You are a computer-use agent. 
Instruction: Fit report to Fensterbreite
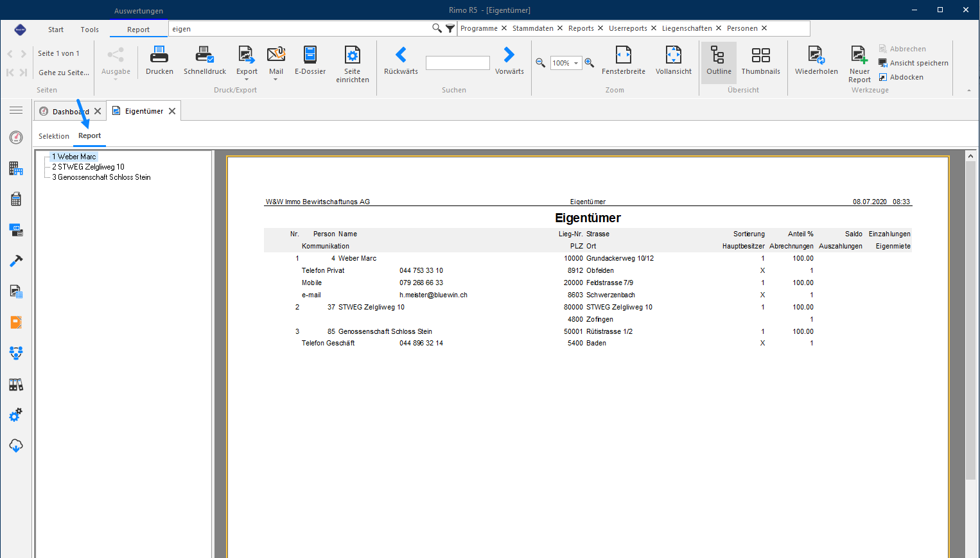624,60
